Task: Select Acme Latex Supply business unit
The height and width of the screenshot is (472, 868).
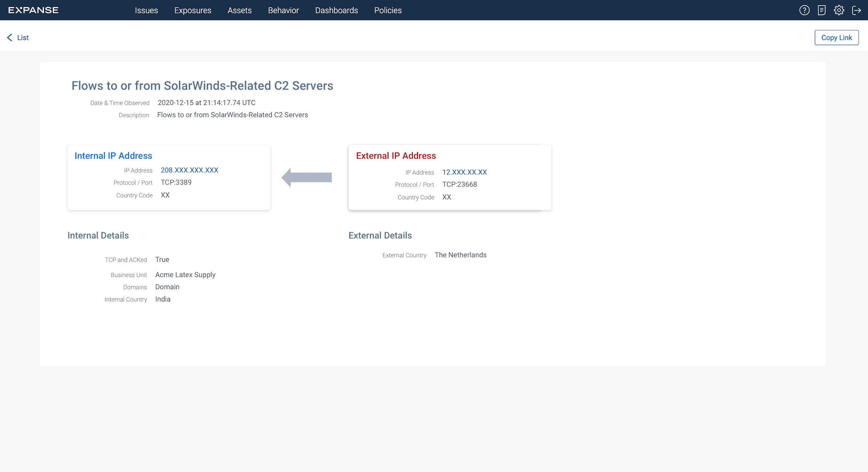Action: [185, 275]
